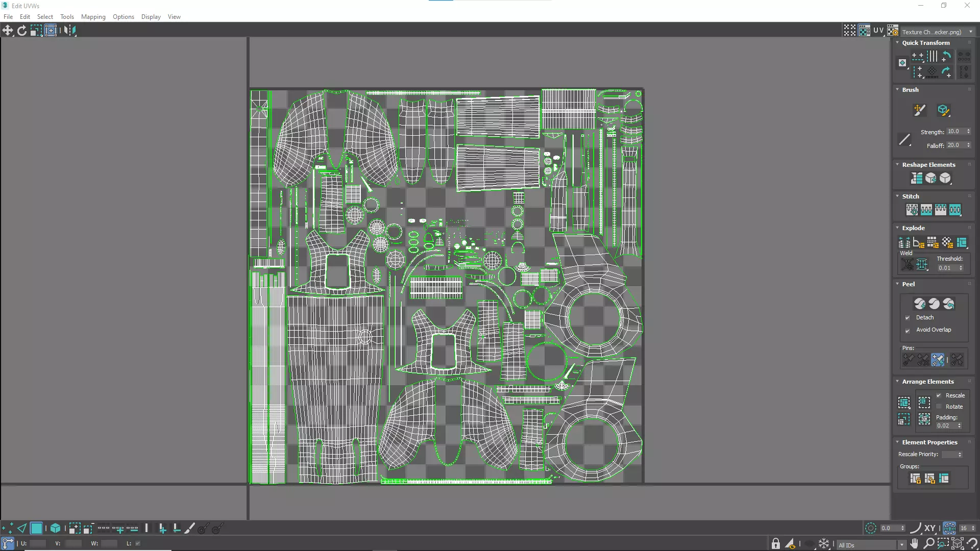
Task: Click the U coordinate input field
Action: click(38, 544)
